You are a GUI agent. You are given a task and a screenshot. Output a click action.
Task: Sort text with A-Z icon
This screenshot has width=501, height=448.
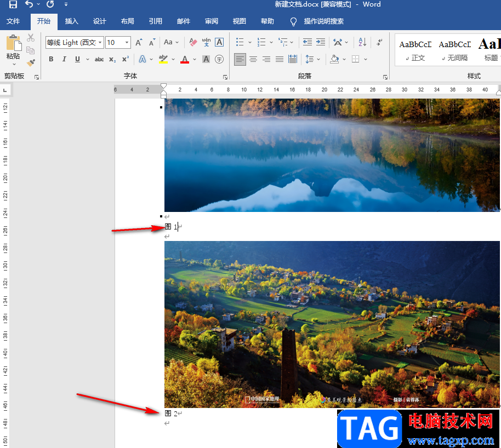(x=362, y=42)
